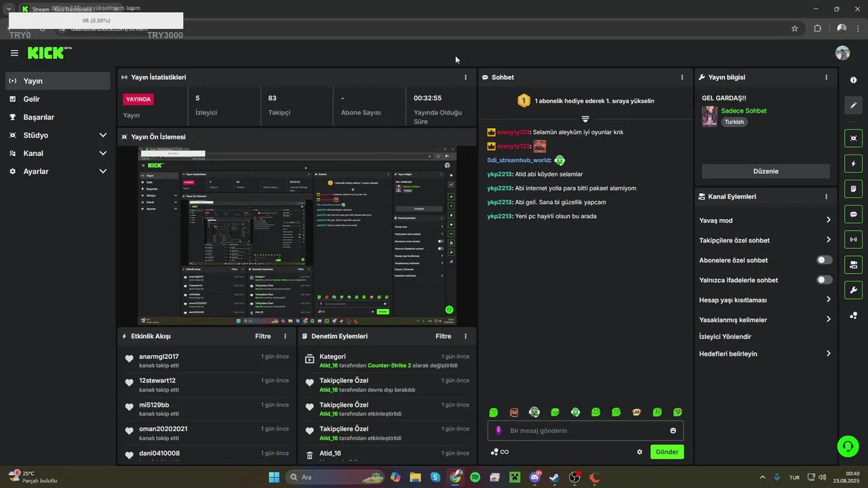Open the Sohbet panel three-dot menu
The height and width of the screenshot is (488, 868).
pos(682,77)
